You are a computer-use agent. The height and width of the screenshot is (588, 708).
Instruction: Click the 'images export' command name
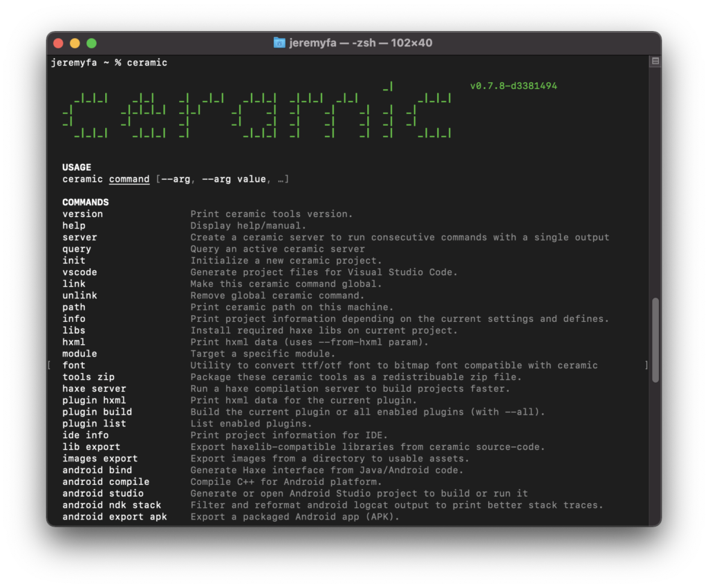tap(100, 459)
